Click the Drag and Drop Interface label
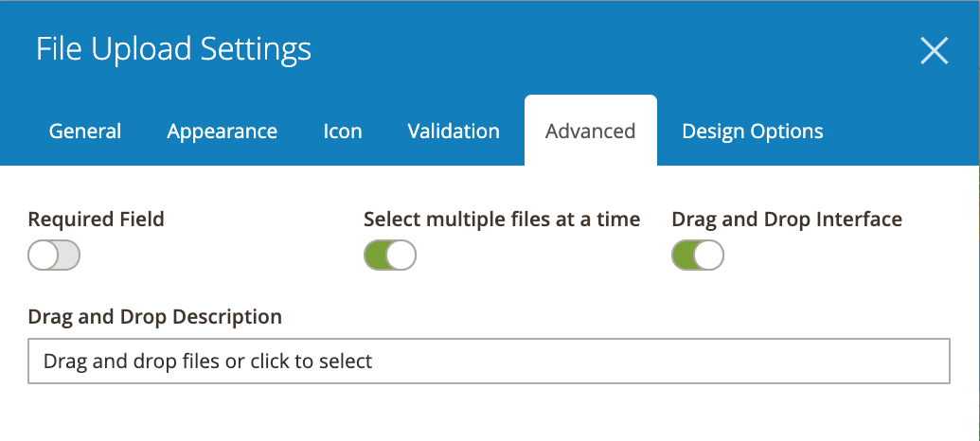 click(x=787, y=220)
